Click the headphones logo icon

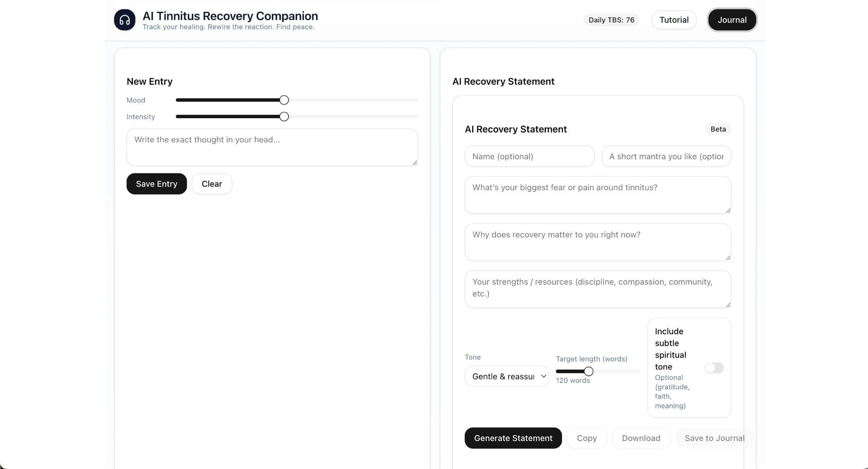(x=125, y=19)
